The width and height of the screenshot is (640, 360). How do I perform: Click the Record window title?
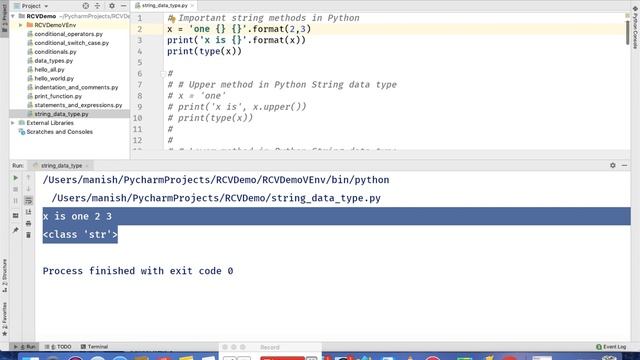click(x=270, y=347)
